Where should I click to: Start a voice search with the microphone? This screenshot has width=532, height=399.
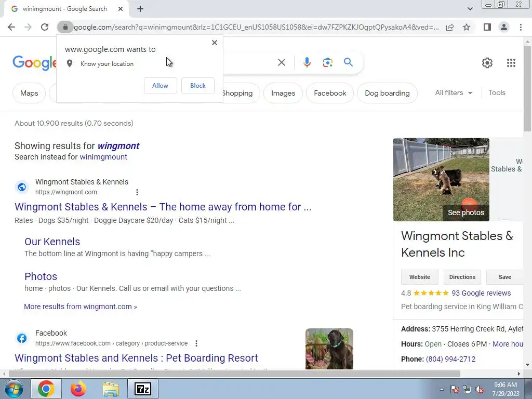(307, 62)
